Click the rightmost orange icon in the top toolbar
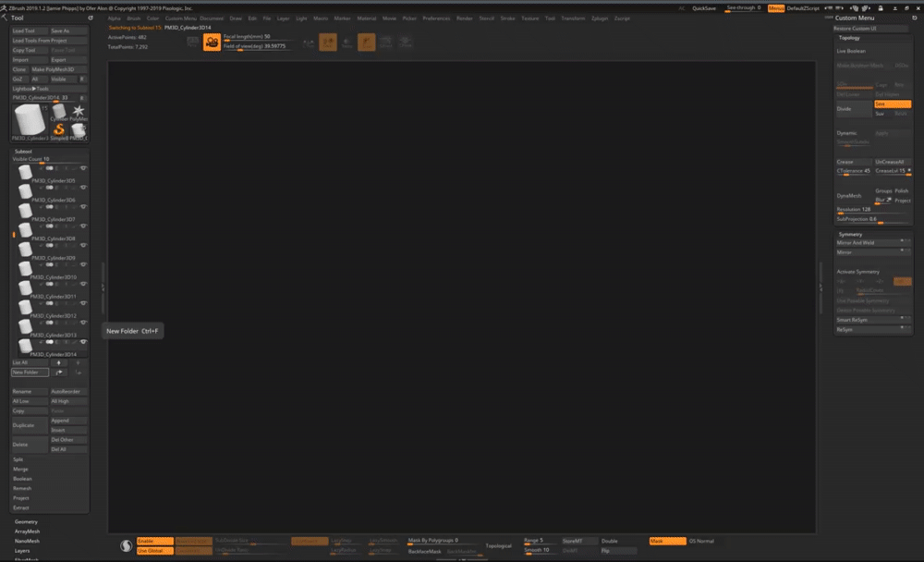This screenshot has width=924, height=562. [366, 42]
